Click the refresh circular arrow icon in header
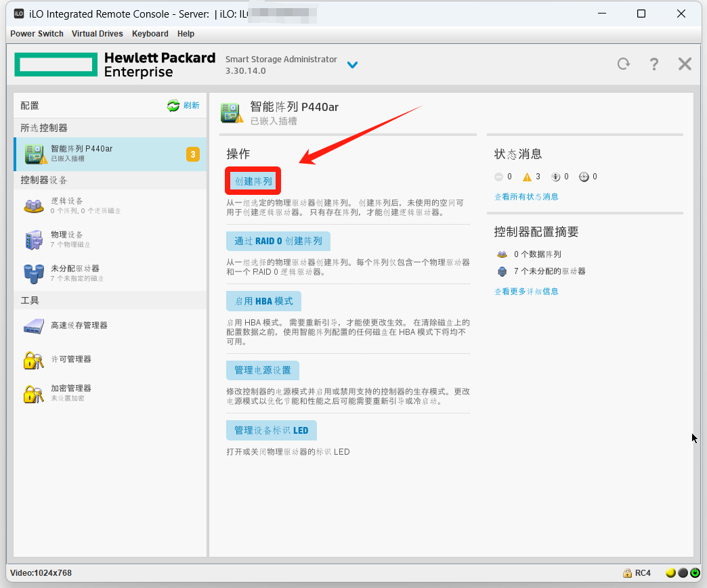This screenshot has height=588, width=707. coord(623,64)
